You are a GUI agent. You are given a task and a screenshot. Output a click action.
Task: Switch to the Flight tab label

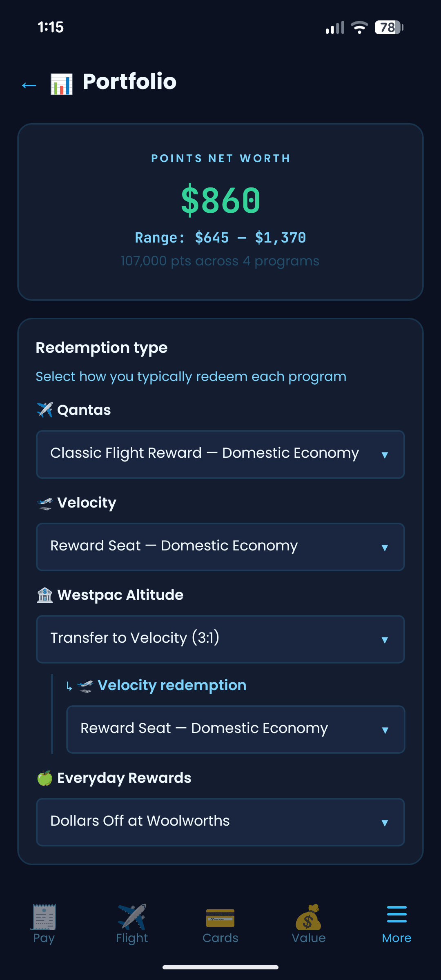coord(132,938)
